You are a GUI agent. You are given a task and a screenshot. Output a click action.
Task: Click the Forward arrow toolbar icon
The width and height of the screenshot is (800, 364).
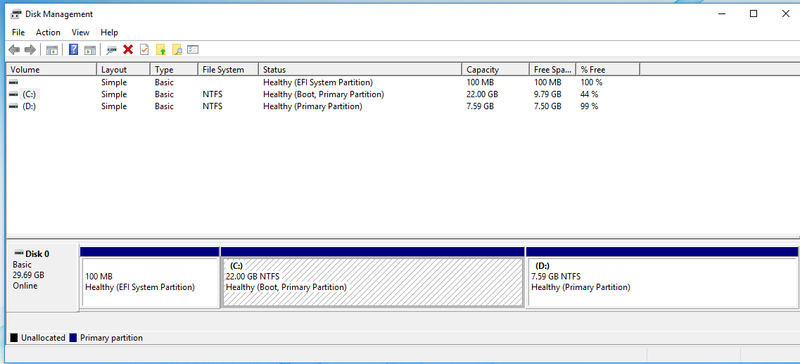click(30, 50)
